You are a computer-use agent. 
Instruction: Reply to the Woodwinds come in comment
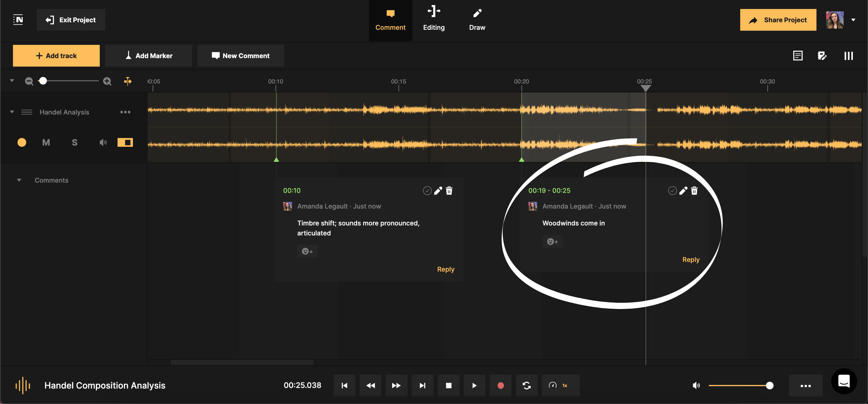click(691, 260)
